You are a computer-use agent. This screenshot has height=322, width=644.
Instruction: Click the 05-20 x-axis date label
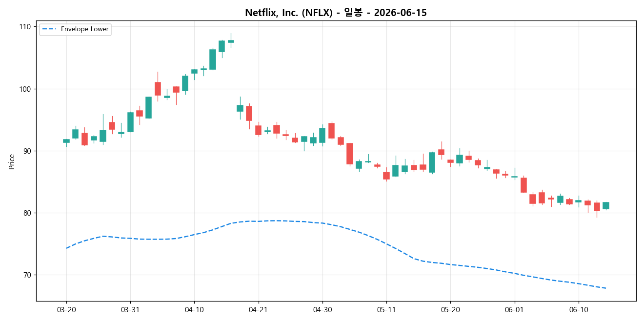click(x=450, y=309)
